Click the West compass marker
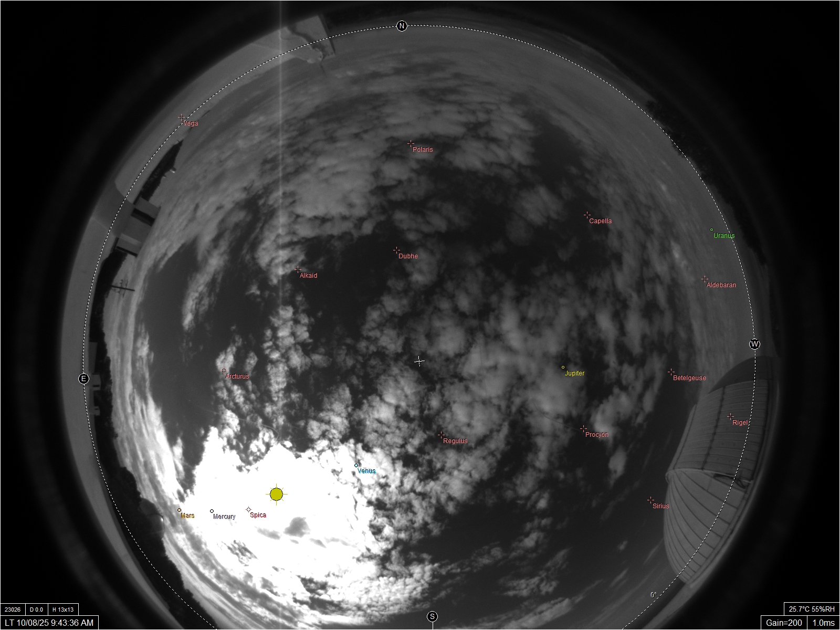 click(754, 344)
